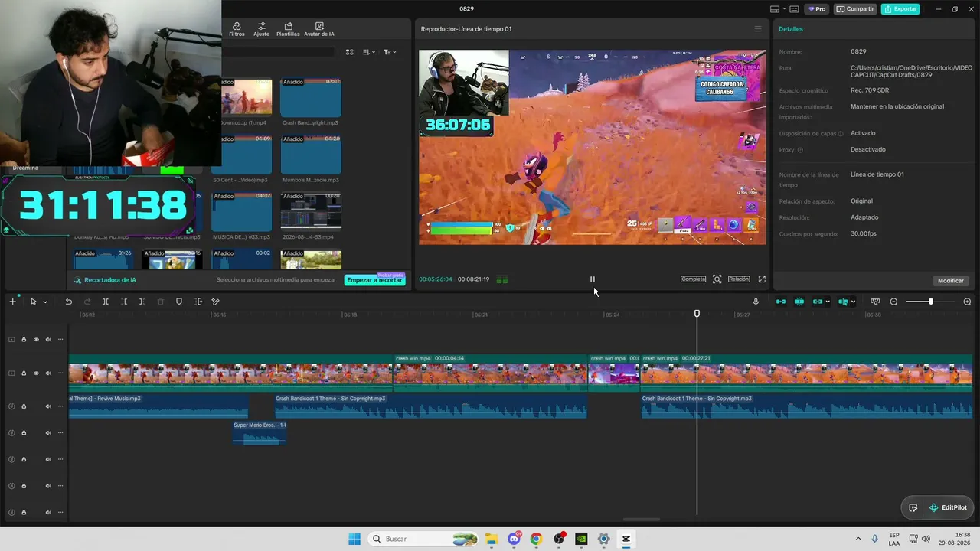980x551 pixels.
Task: Open the media filter options dropdown
Action: coord(390,52)
